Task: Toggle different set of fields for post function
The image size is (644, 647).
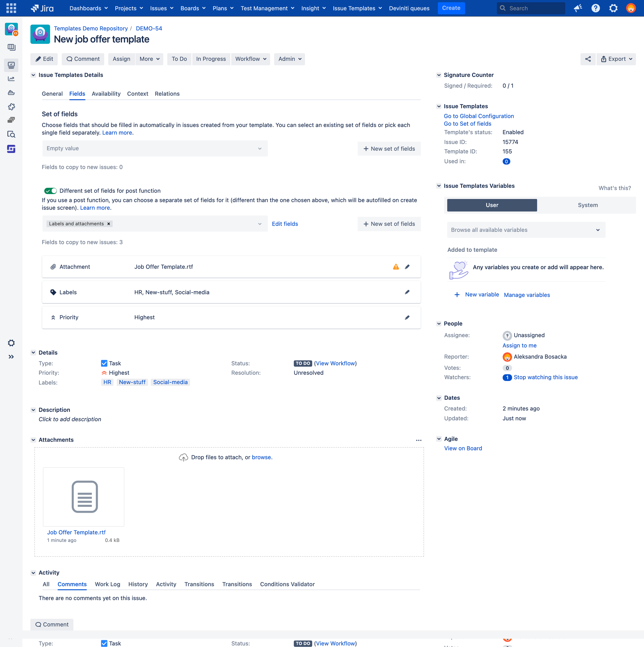Action: [x=50, y=191]
